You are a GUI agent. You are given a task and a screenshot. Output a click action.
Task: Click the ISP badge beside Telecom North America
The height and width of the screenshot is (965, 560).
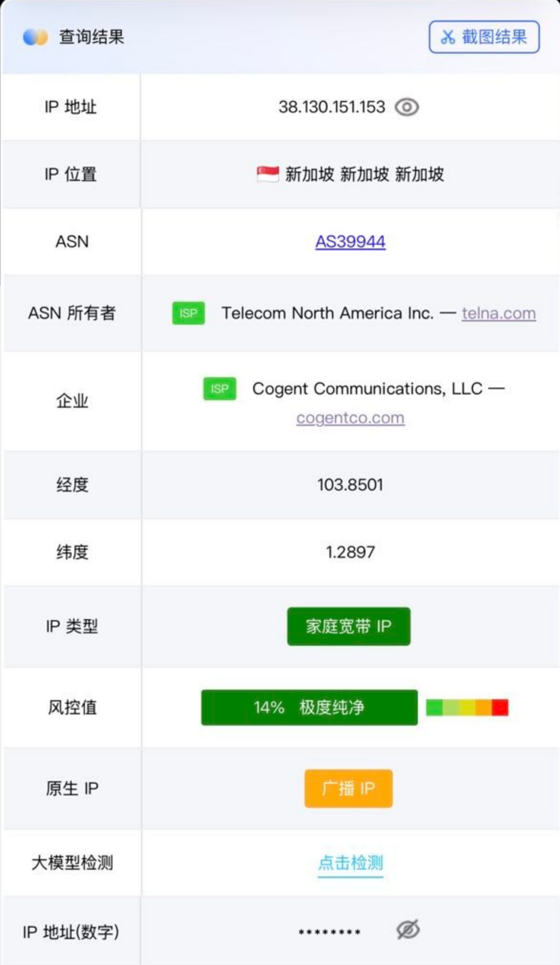(x=188, y=313)
